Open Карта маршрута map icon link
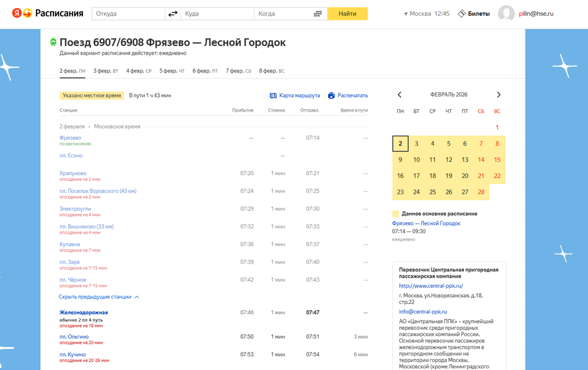588x370 pixels. (273, 95)
